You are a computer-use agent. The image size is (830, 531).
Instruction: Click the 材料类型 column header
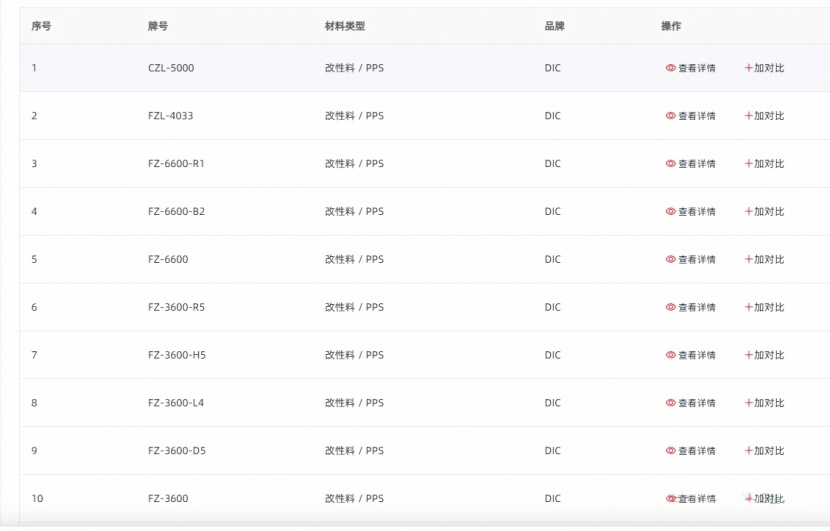point(345,26)
